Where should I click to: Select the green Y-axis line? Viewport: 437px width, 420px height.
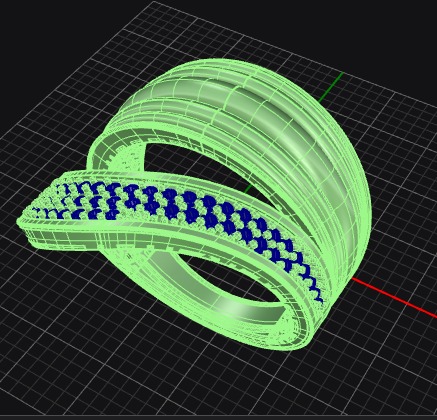[x=331, y=87]
